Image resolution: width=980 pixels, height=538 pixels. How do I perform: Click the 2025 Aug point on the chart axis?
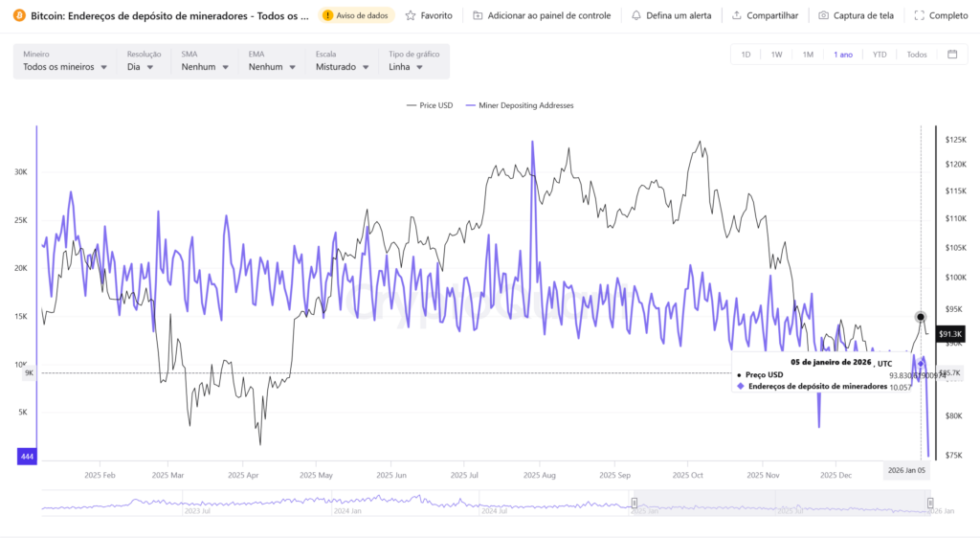coord(541,475)
